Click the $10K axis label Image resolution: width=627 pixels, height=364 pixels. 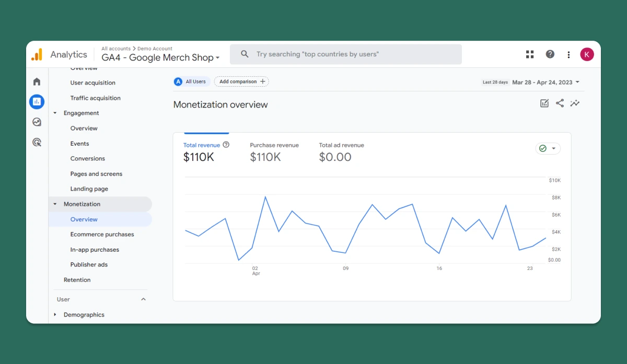[554, 180]
